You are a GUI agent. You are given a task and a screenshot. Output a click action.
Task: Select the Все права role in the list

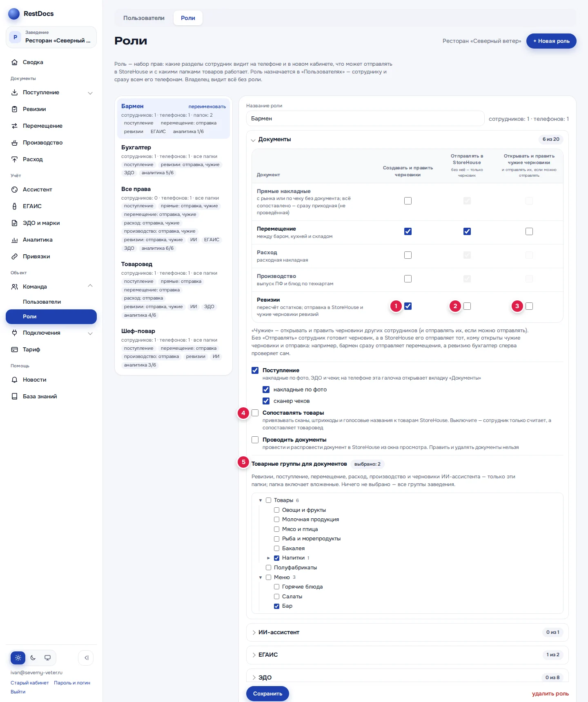[x=174, y=218]
